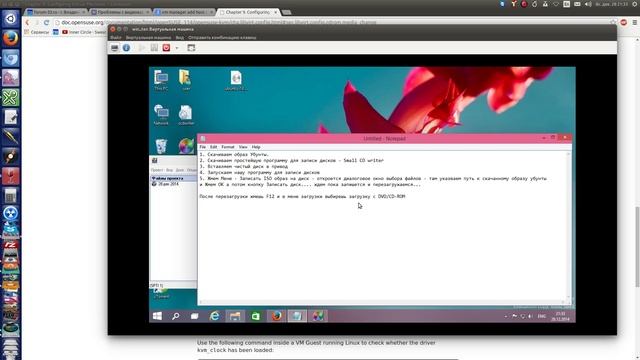Open Notepad View menu
The height and width of the screenshot is (360, 640).
point(243,147)
